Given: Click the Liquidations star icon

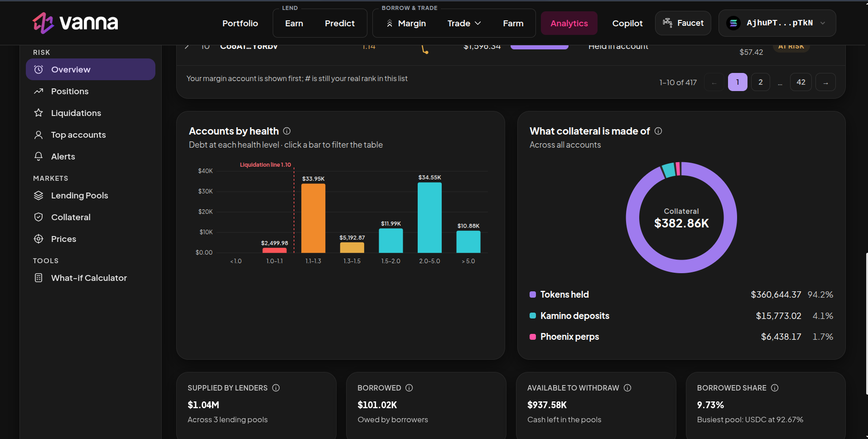Looking at the screenshot, I should tap(39, 113).
